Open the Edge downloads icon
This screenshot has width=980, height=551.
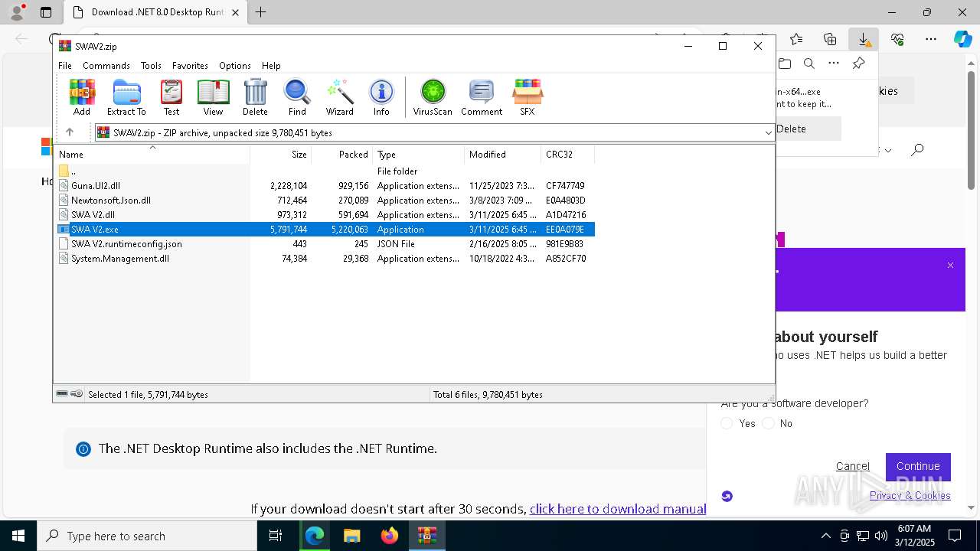(x=863, y=39)
